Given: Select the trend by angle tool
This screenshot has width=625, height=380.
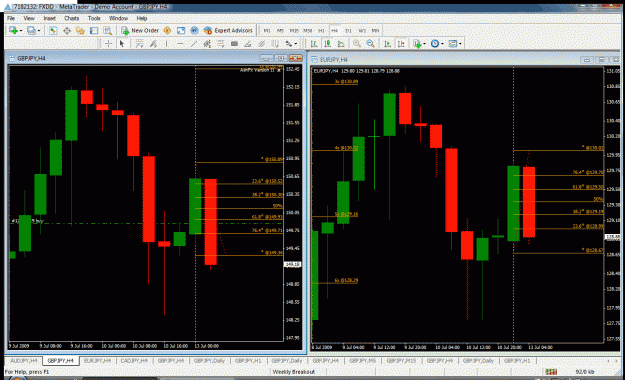Looking at the screenshot, I should [x=248, y=43].
